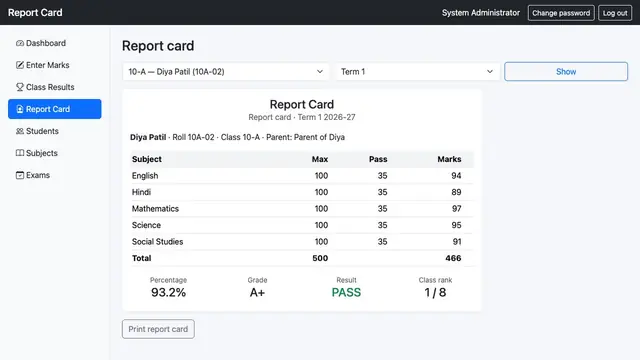
Task: Click the total max value 500
Action: point(320,258)
